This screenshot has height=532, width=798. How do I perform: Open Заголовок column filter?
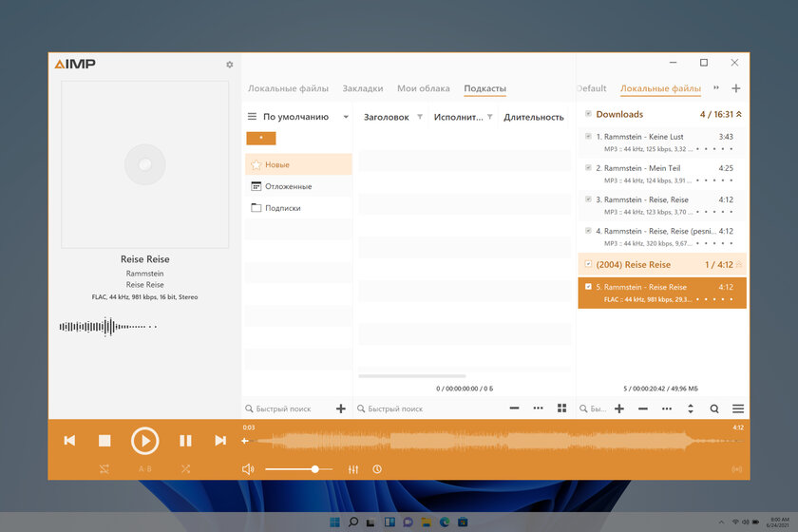420,117
